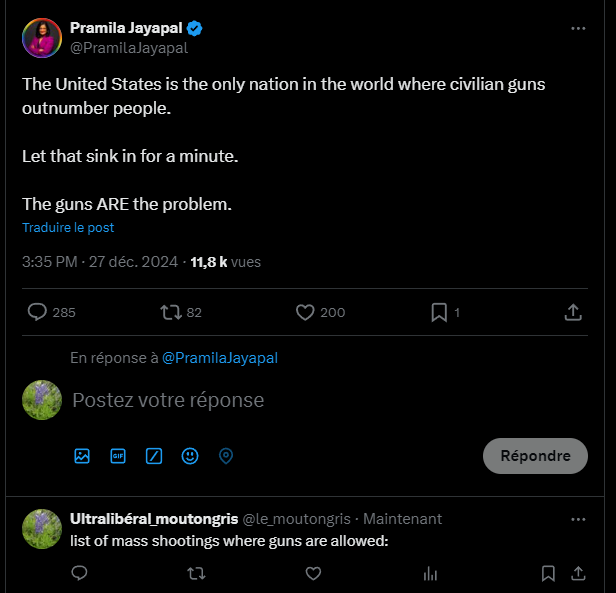Bookmark the main post with 1 bookmark
This screenshot has width=616, height=593.
click(439, 312)
